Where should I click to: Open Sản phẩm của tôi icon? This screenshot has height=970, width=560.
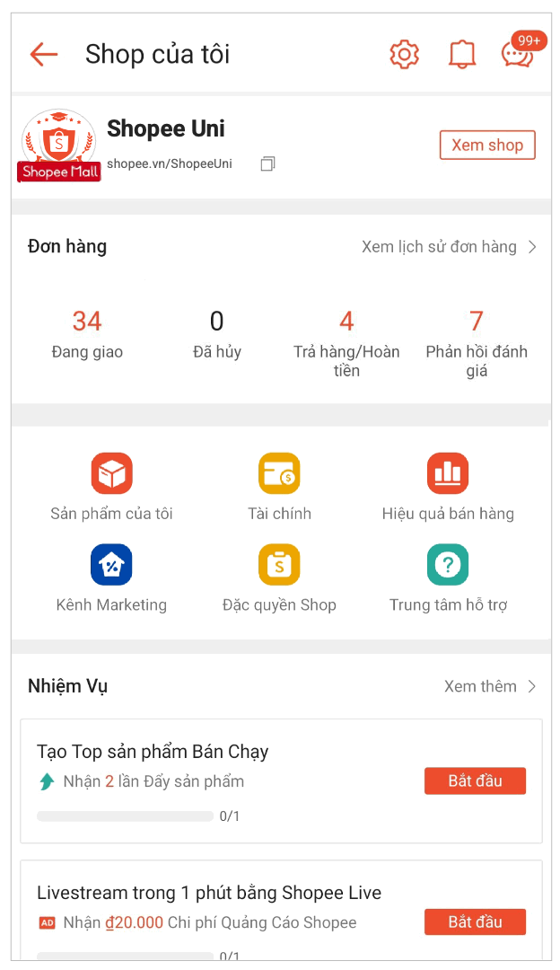click(x=111, y=473)
